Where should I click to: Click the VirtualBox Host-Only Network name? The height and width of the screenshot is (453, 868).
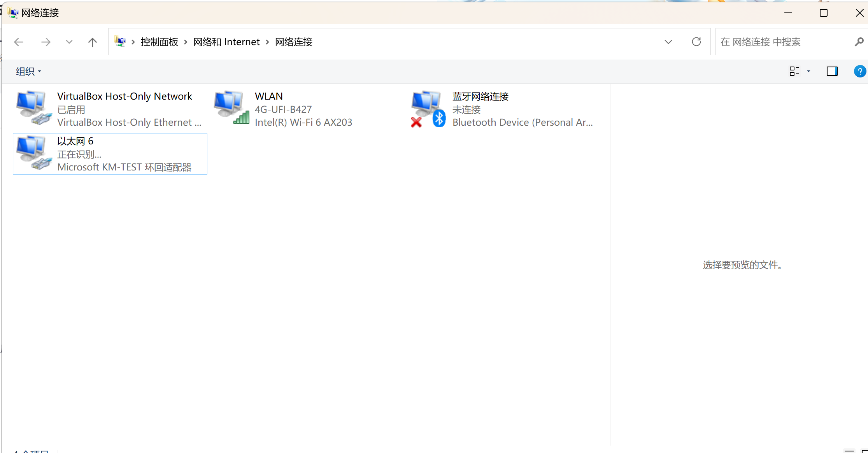point(125,96)
